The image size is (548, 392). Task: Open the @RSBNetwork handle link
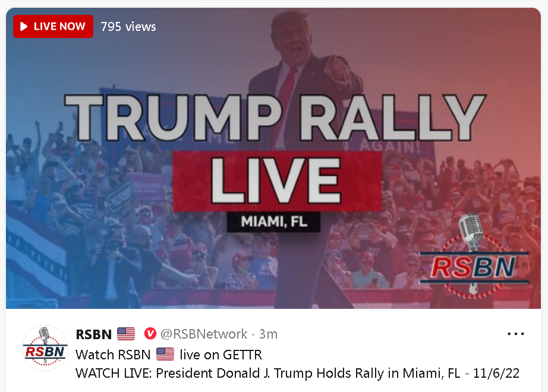tap(204, 334)
